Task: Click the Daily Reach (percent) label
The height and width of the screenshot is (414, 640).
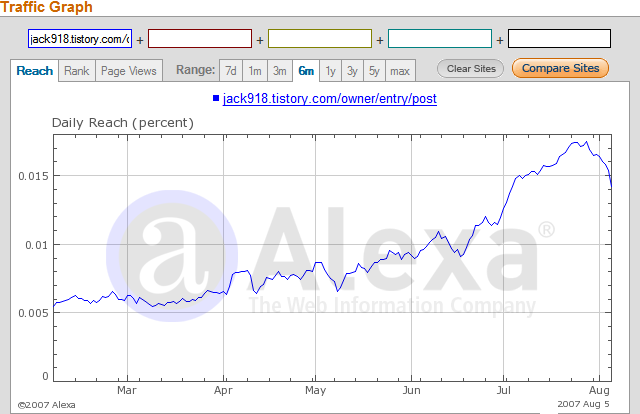Action: tap(123, 122)
